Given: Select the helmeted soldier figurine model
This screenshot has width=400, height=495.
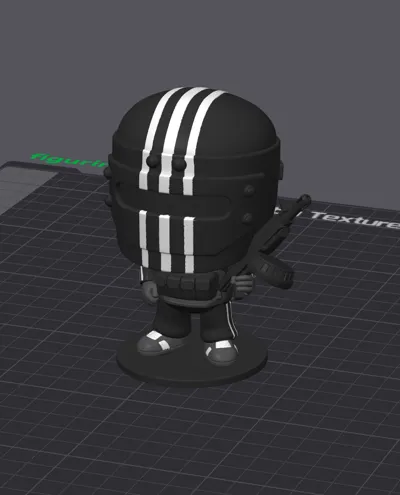Looking at the screenshot, I should click(197, 233).
